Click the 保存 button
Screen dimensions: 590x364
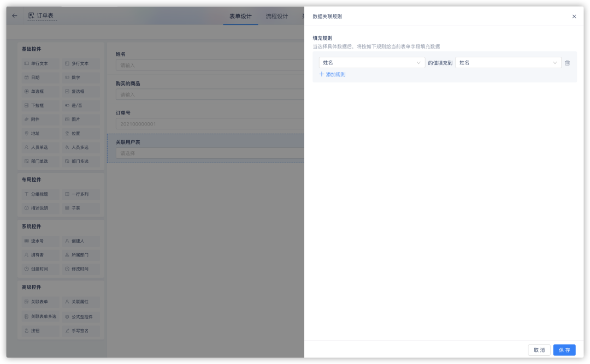564,350
